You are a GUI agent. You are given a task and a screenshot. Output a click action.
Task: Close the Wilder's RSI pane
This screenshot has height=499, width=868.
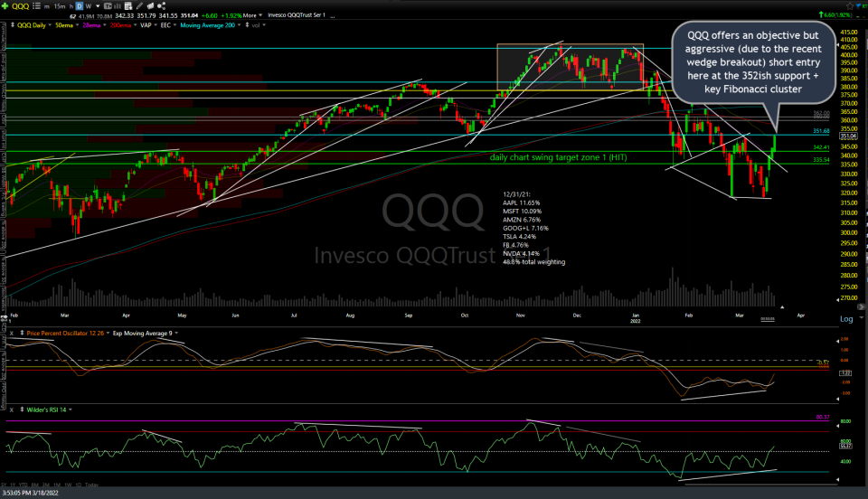[12, 410]
